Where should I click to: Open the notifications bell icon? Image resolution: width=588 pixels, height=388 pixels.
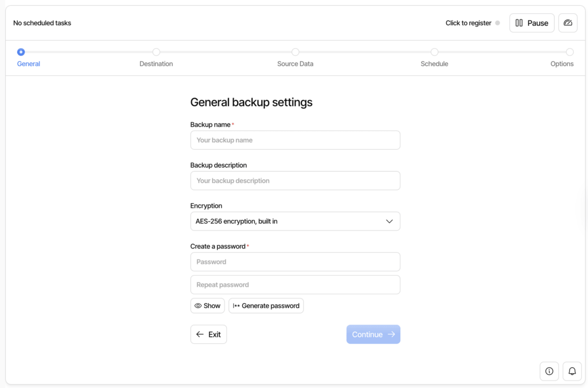(x=572, y=371)
